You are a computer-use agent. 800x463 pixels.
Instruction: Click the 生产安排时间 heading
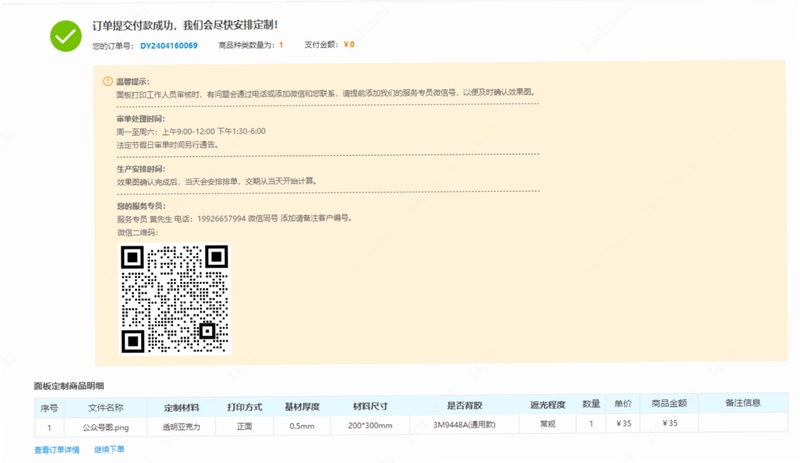coord(140,169)
